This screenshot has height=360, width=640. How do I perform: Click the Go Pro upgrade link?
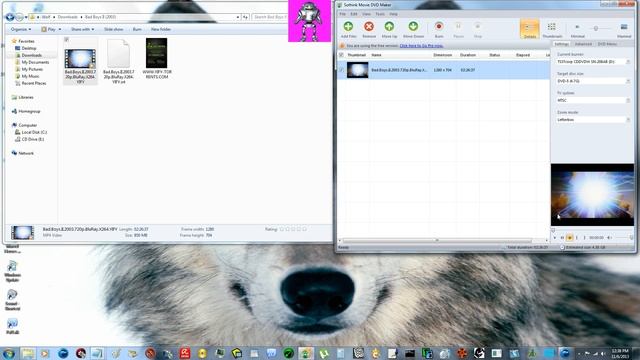click(x=421, y=46)
